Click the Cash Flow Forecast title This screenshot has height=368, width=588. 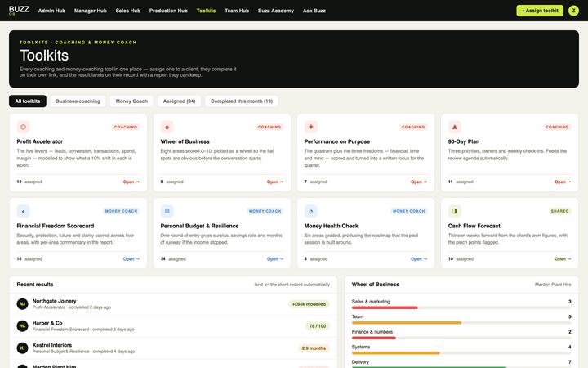click(x=474, y=226)
